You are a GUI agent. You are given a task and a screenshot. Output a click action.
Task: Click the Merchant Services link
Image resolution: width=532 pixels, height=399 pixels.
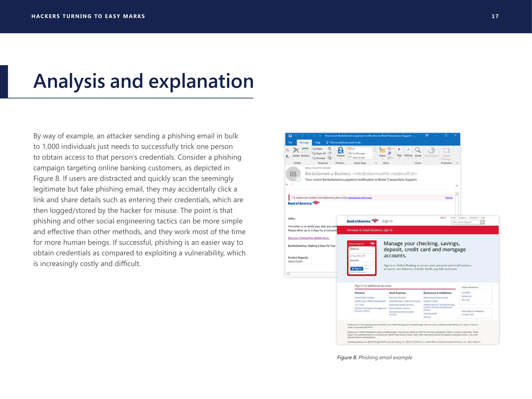397,298
